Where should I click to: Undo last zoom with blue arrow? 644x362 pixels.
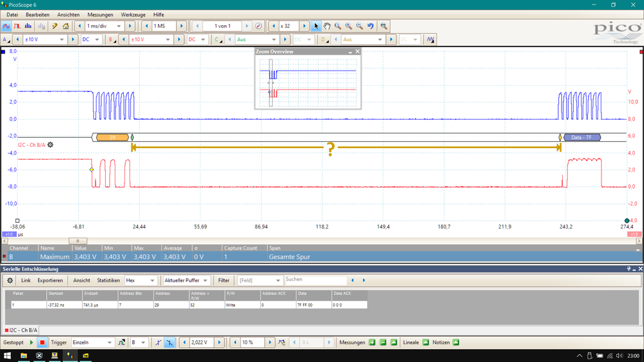pyautogui.click(x=371, y=26)
